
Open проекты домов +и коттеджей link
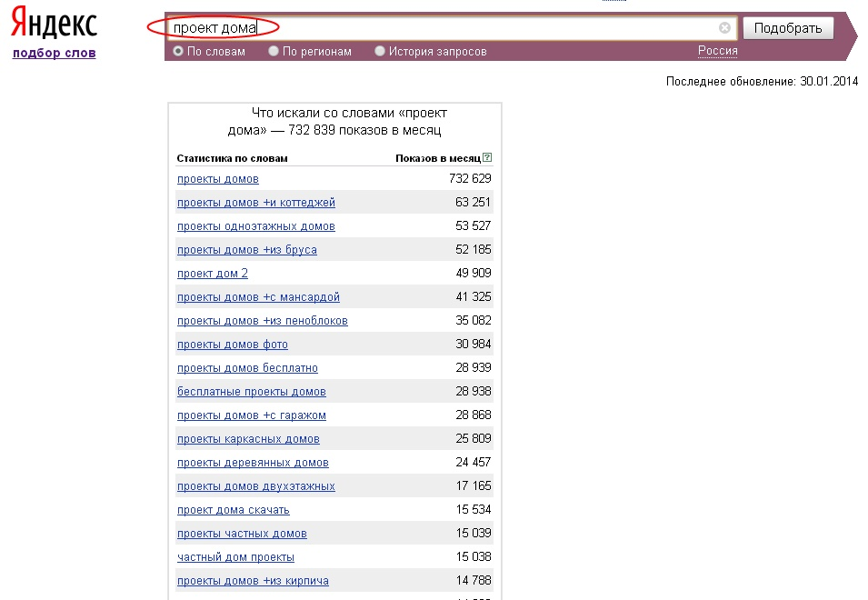256,203
